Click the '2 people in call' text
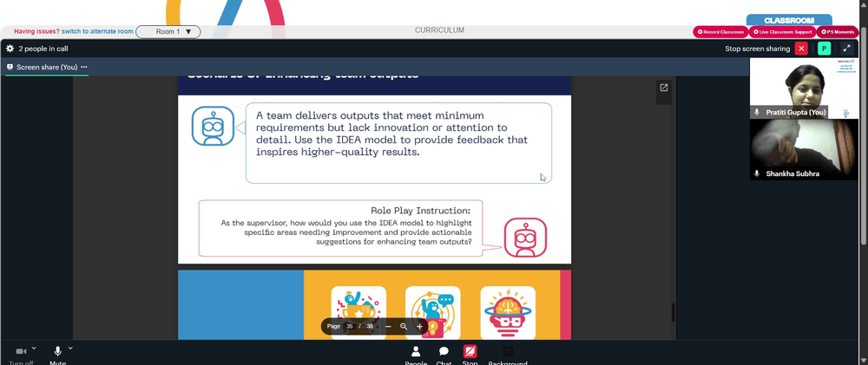Image resolution: width=868 pixels, height=365 pixels. click(43, 49)
